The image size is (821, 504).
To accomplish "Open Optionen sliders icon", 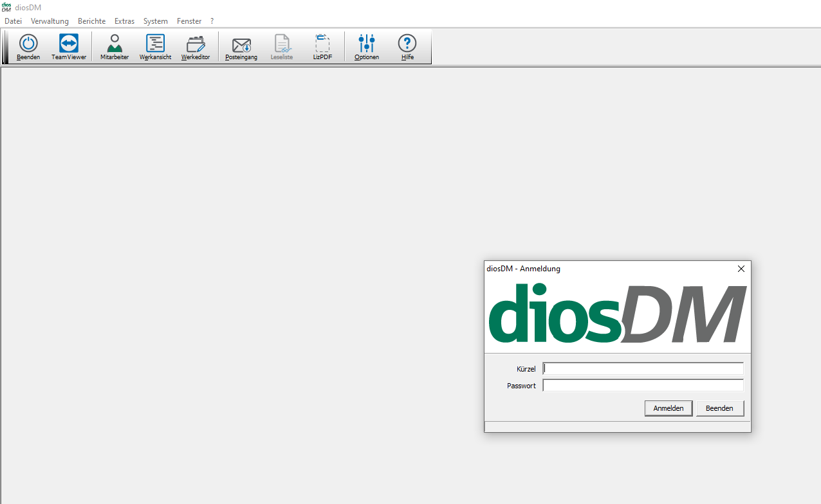I will (x=367, y=44).
